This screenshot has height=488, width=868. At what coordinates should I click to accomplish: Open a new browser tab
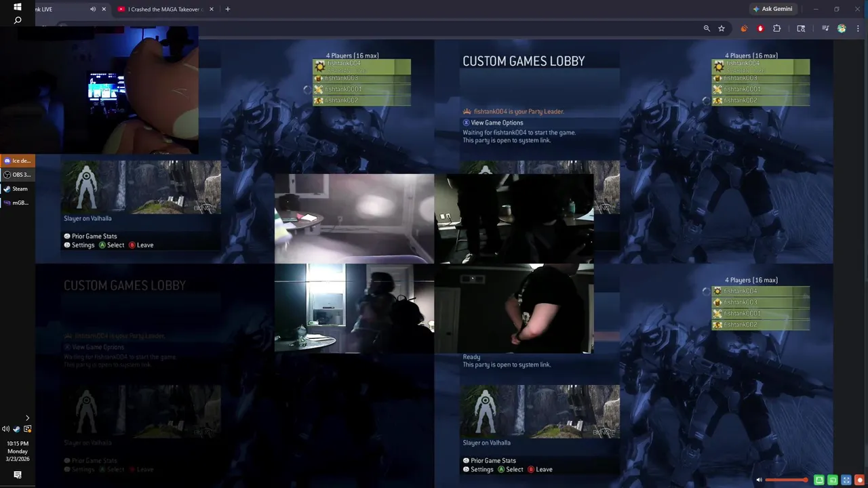point(227,9)
